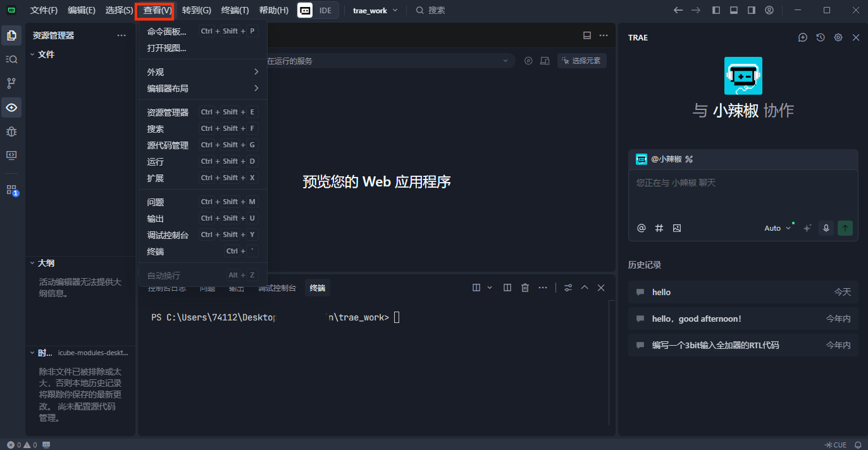Open terminal more actions ellipsis
The width and height of the screenshot is (868, 450).
click(543, 288)
